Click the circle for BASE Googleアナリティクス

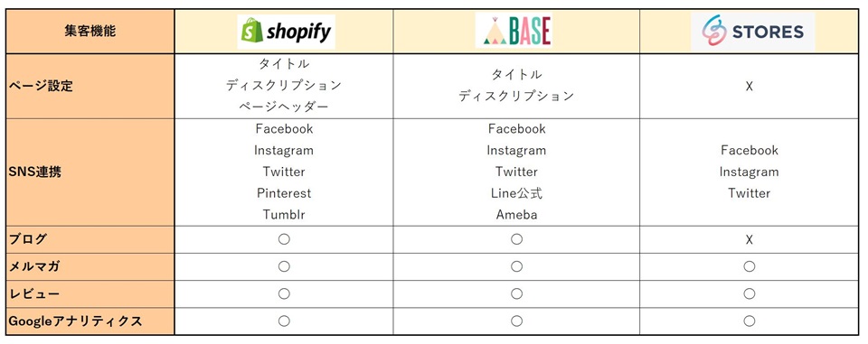tap(516, 321)
